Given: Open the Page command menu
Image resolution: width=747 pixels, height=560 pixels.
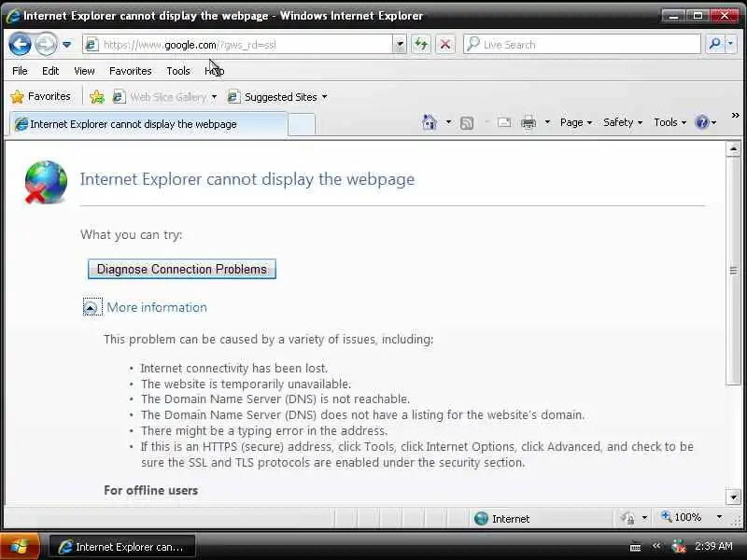Looking at the screenshot, I should pos(576,122).
